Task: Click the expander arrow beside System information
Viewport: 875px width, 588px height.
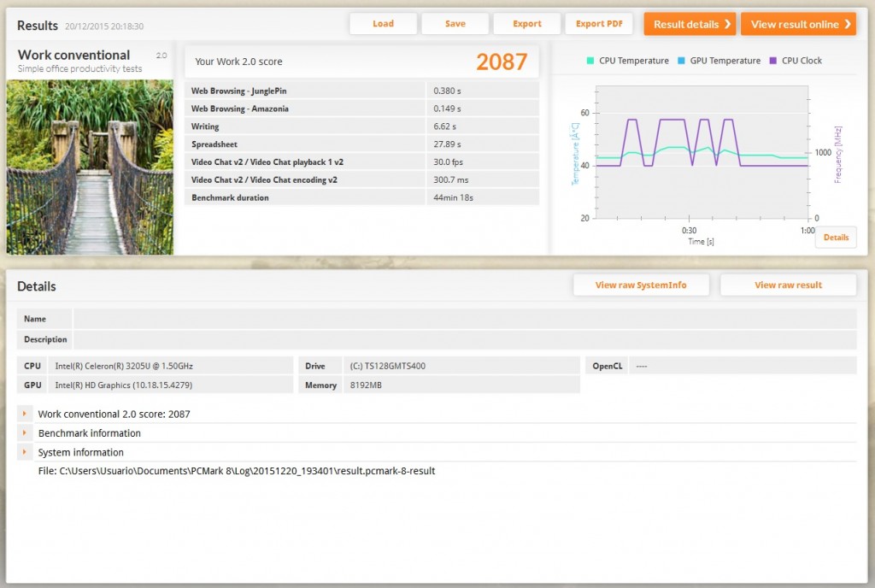Action: click(26, 452)
